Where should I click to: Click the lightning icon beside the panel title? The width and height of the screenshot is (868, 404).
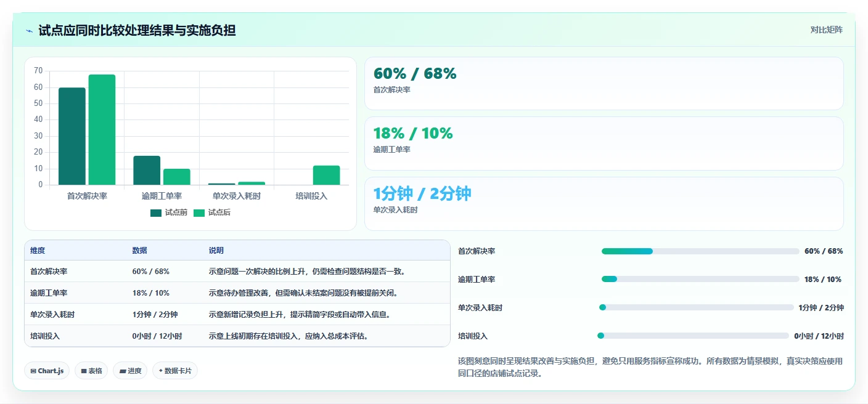[x=29, y=31]
